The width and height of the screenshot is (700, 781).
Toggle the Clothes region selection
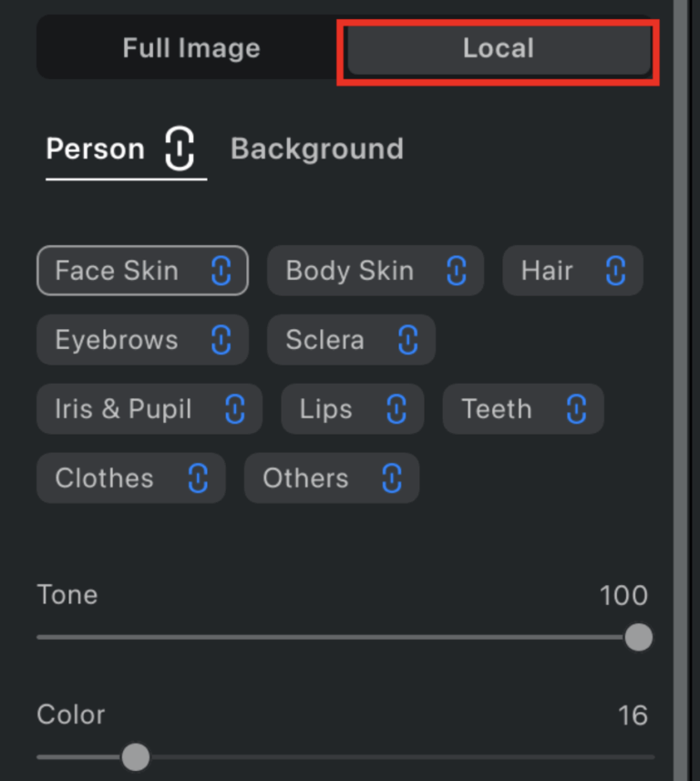tap(104, 478)
